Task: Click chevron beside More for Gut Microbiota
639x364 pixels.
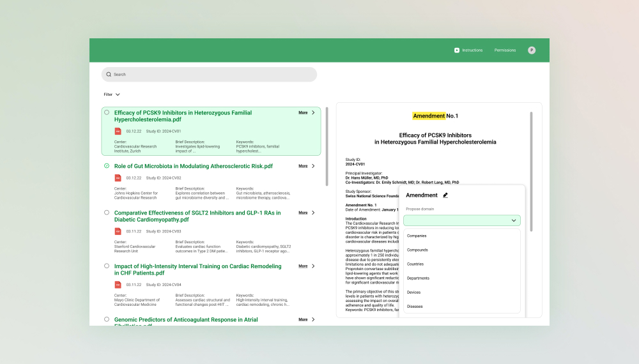Action: coord(313,166)
